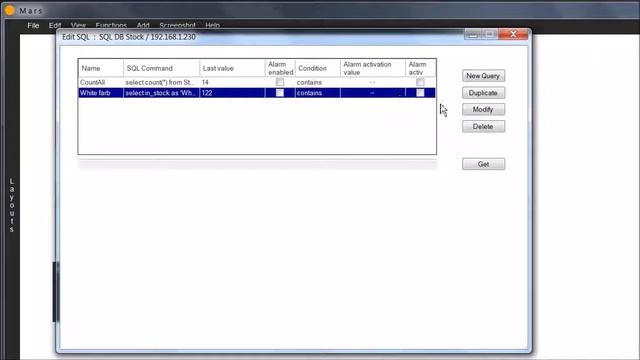640x360 pixels.
Task: Toggle Alarm enabled checkbox for CountAll
Action: click(280, 82)
